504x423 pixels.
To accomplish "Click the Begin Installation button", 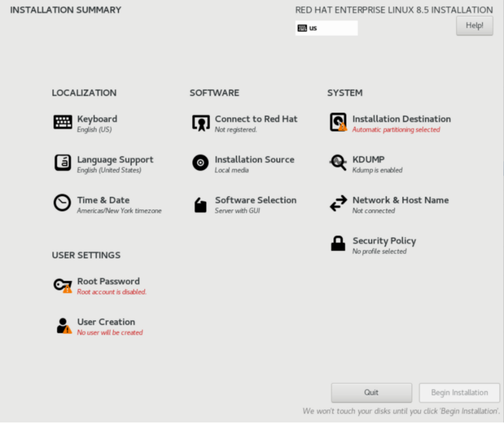I will click(x=460, y=393).
